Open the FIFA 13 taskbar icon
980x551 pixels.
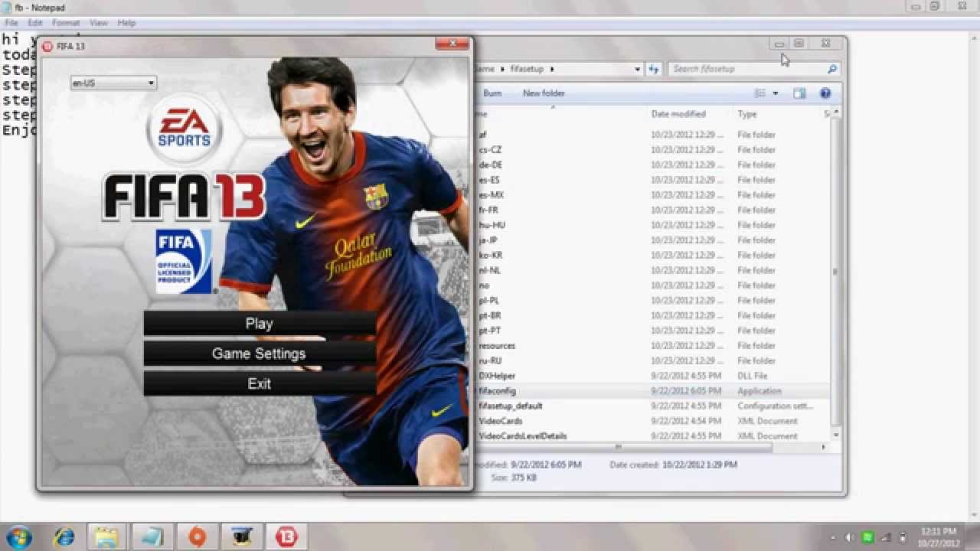[286, 536]
